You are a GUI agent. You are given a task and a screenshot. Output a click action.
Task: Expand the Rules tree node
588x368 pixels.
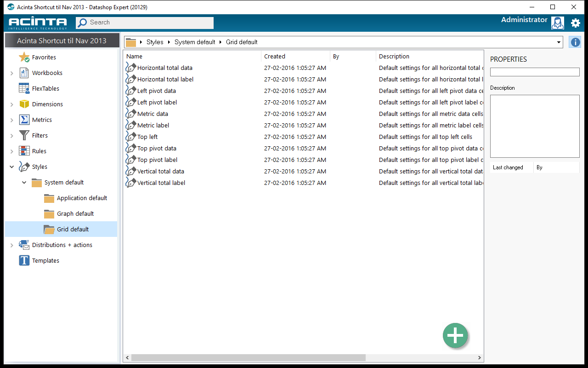click(11, 151)
